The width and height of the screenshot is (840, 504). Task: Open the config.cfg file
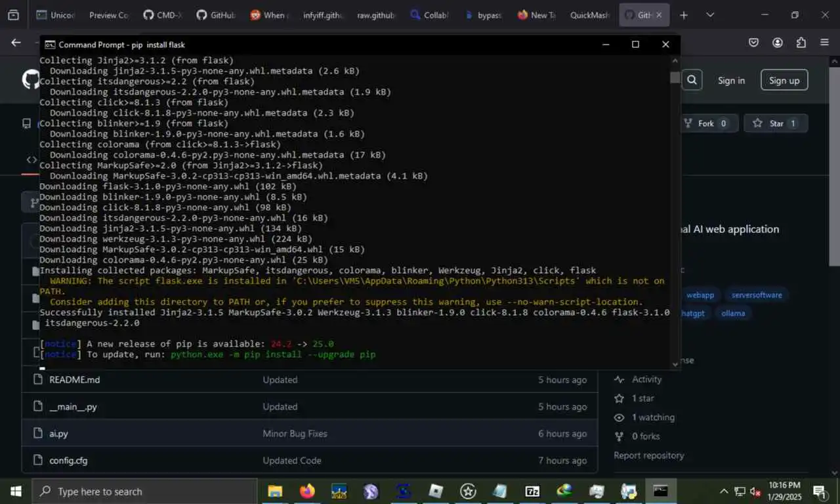(68, 461)
